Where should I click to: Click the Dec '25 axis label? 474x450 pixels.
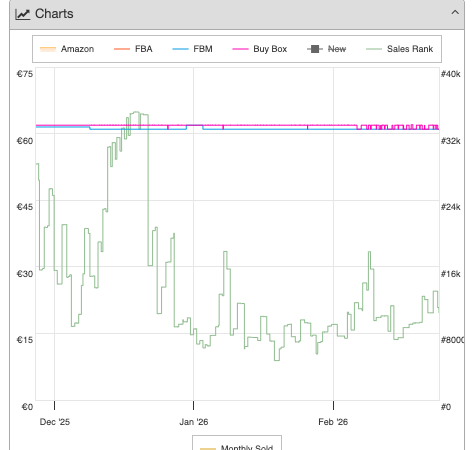[x=55, y=422]
